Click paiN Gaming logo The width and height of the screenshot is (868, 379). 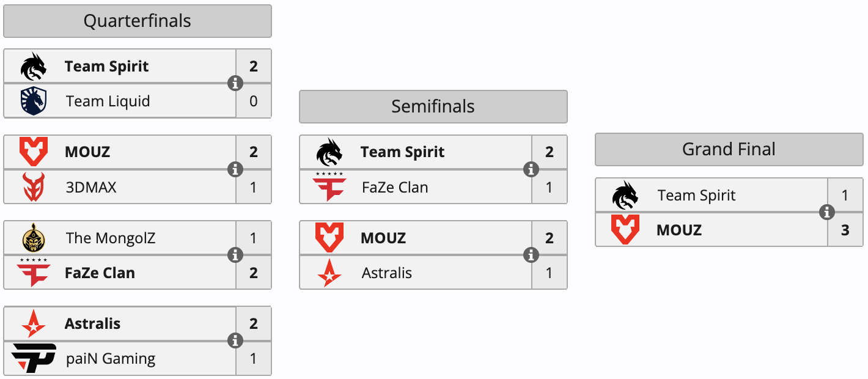(34, 358)
